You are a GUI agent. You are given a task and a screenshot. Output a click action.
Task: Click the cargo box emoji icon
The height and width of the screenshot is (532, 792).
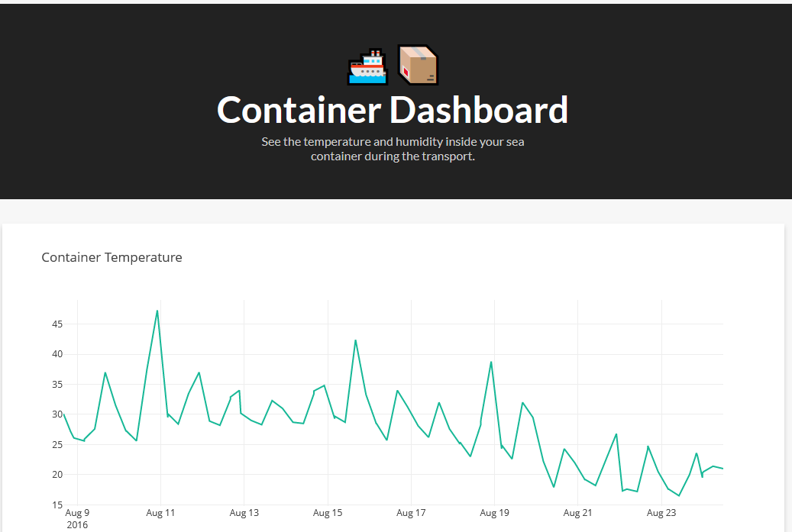417,66
